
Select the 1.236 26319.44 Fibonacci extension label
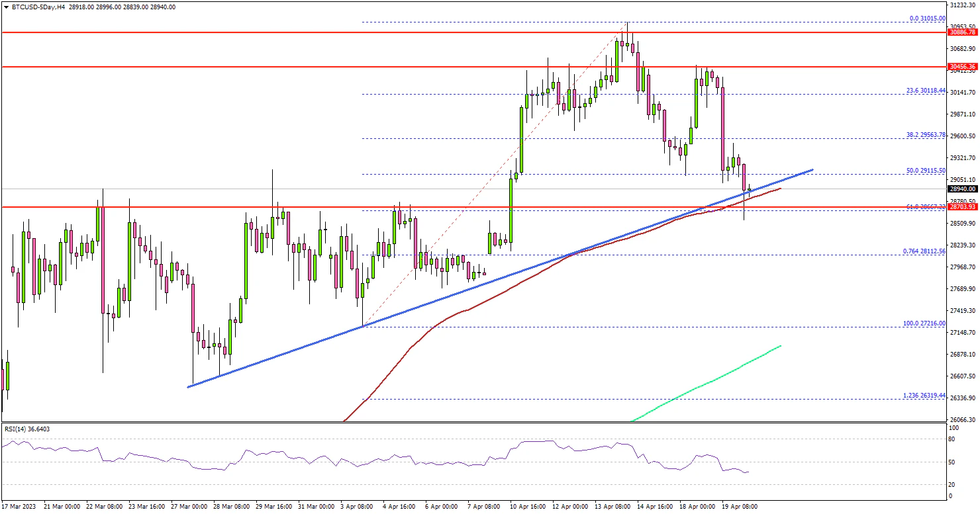(924, 396)
